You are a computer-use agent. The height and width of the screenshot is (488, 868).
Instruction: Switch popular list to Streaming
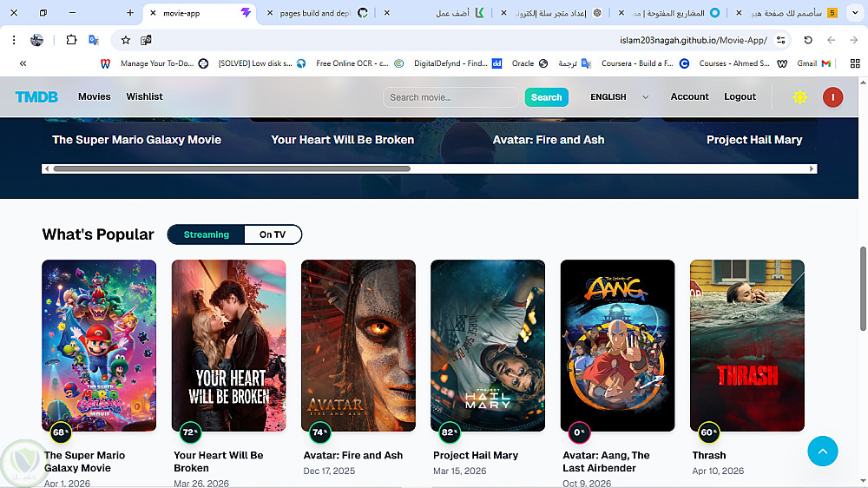click(x=206, y=234)
